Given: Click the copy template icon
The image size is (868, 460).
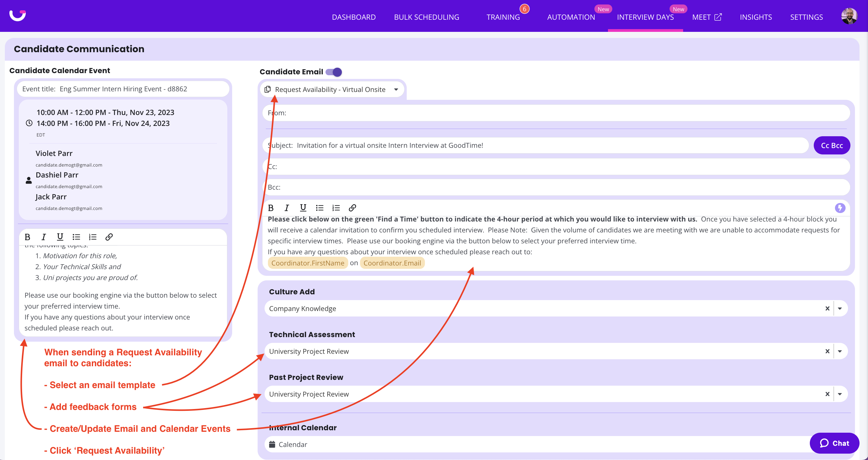Looking at the screenshot, I should [x=268, y=90].
